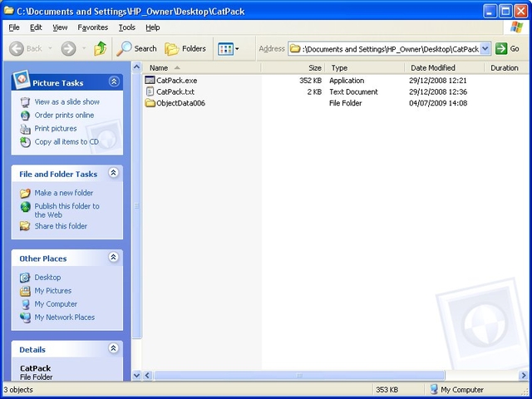The width and height of the screenshot is (532, 399).
Task: Click View as a slide show link
Action: [x=66, y=101]
